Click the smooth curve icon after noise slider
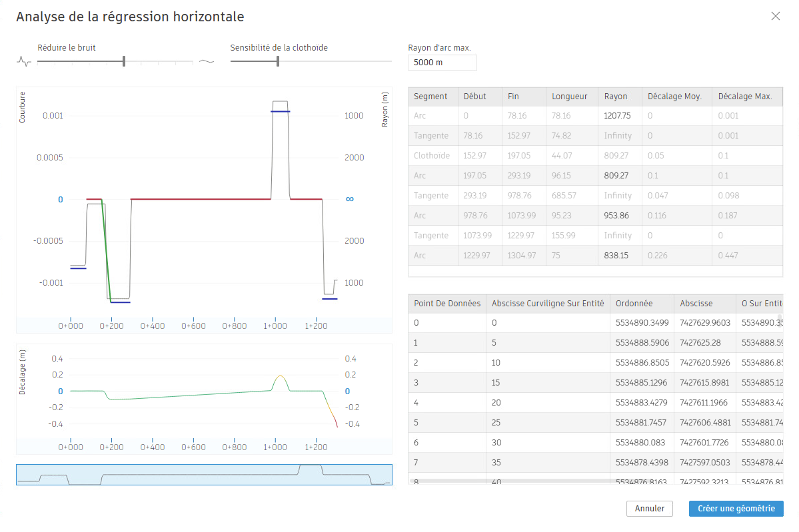Screen dimensions: 799x532 pyautogui.click(x=207, y=62)
